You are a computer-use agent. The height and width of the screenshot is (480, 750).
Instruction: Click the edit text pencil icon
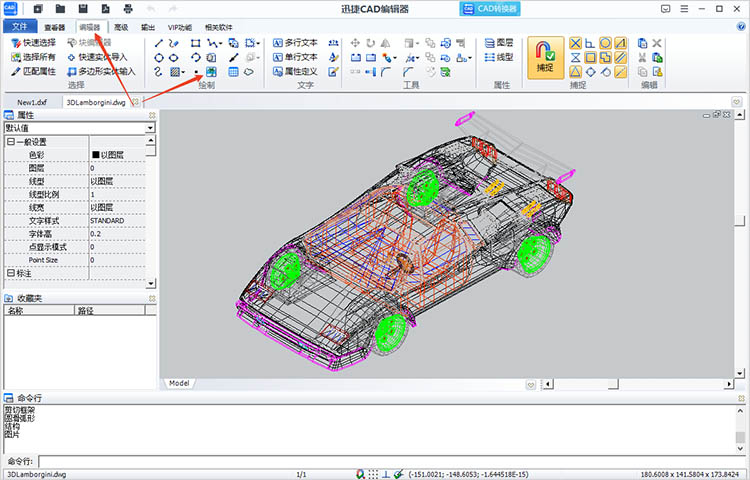(333, 72)
